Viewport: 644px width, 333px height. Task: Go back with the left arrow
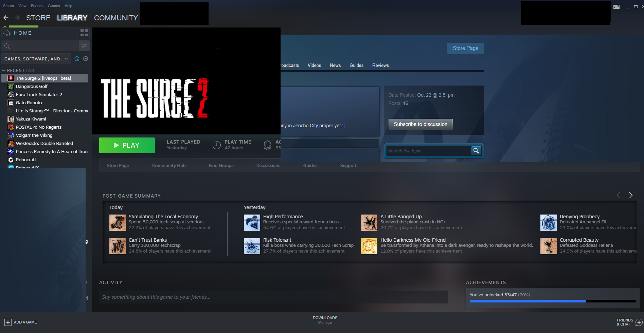pyautogui.click(x=6, y=18)
